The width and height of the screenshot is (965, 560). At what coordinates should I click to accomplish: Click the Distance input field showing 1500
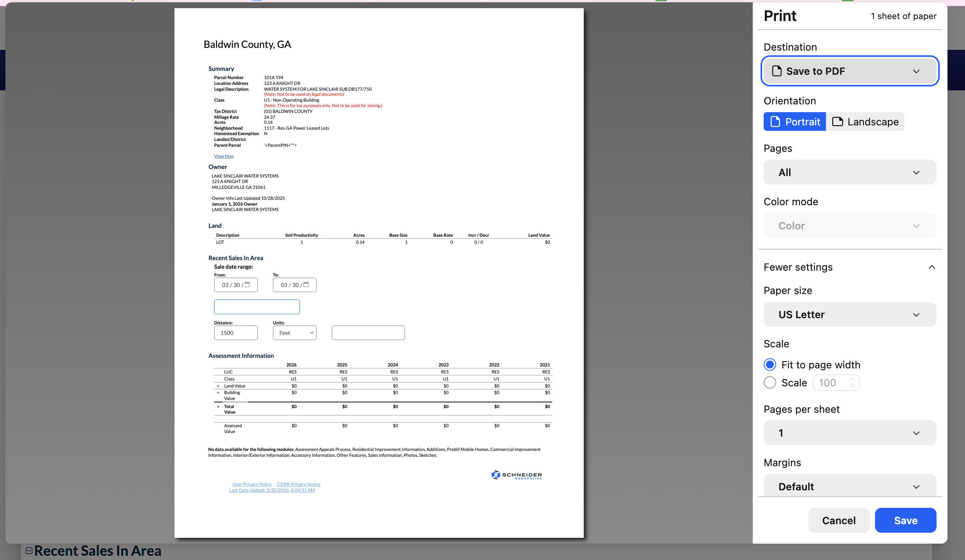click(236, 333)
